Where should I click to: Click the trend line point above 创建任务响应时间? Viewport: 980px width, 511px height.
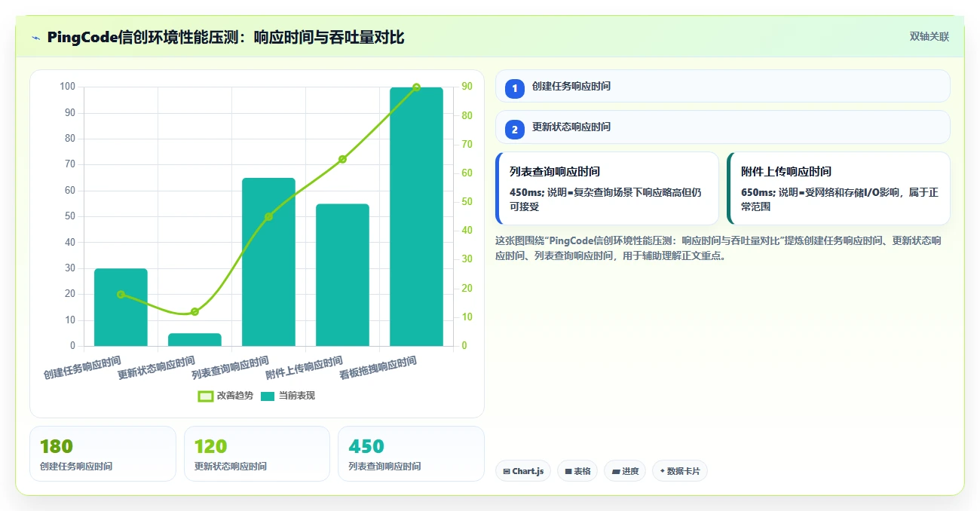click(x=121, y=295)
